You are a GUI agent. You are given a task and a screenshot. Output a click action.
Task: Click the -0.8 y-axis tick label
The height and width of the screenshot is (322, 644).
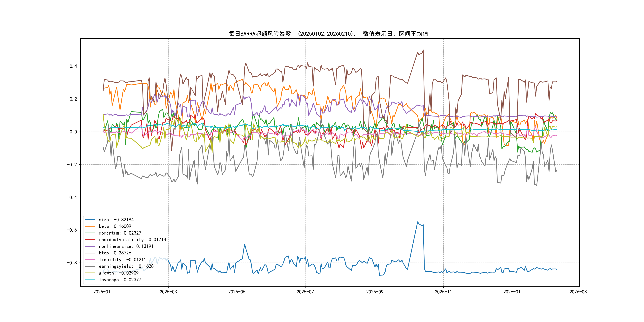pyautogui.click(x=72, y=263)
